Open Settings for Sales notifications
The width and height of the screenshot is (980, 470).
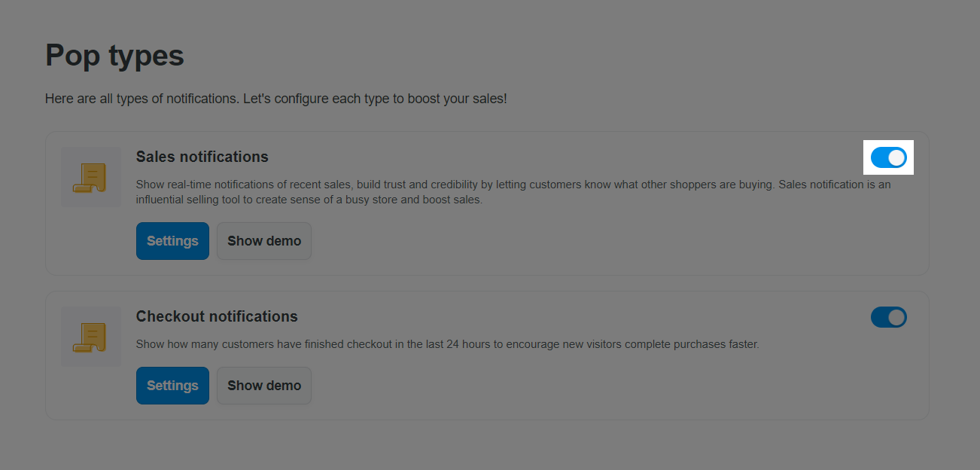pos(172,241)
